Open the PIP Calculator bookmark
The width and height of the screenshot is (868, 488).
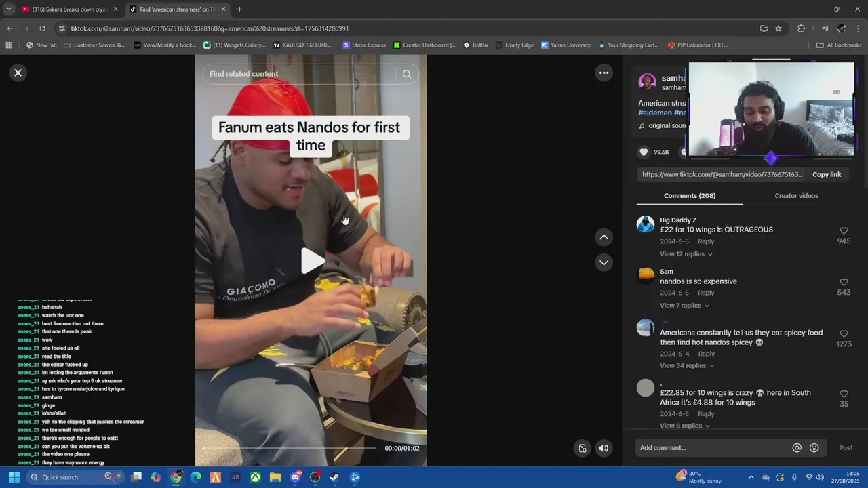tap(698, 45)
